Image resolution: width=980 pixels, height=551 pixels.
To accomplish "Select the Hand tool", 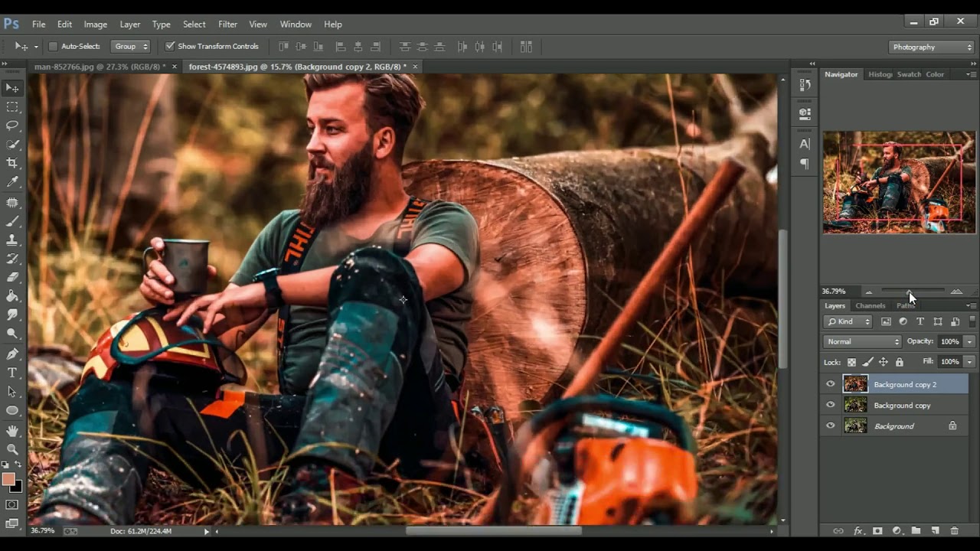I will click(x=12, y=431).
